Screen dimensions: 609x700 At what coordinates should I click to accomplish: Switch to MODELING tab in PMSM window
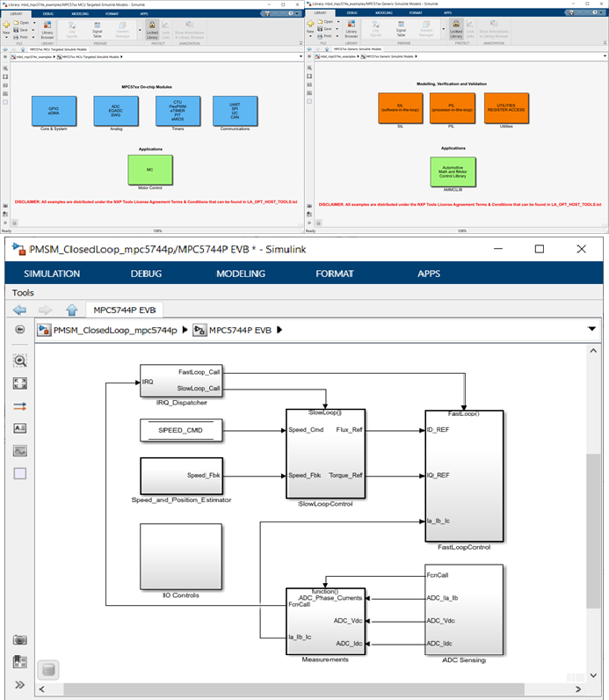(x=241, y=273)
